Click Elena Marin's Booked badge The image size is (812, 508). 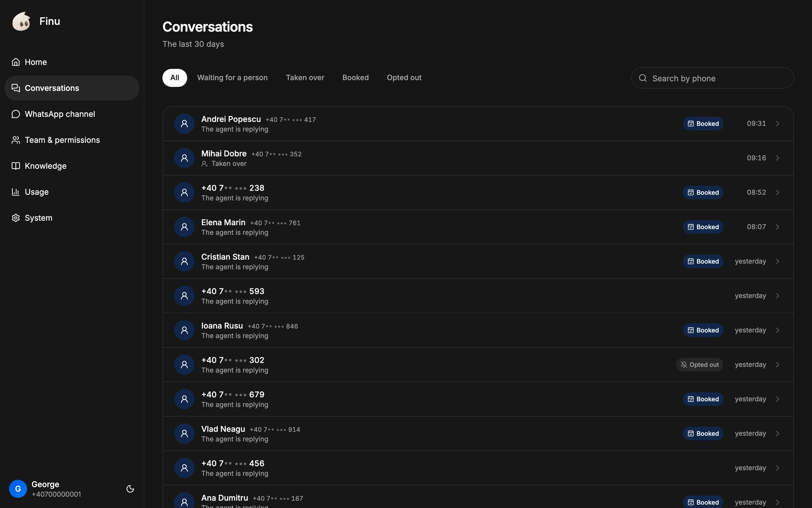coord(703,227)
